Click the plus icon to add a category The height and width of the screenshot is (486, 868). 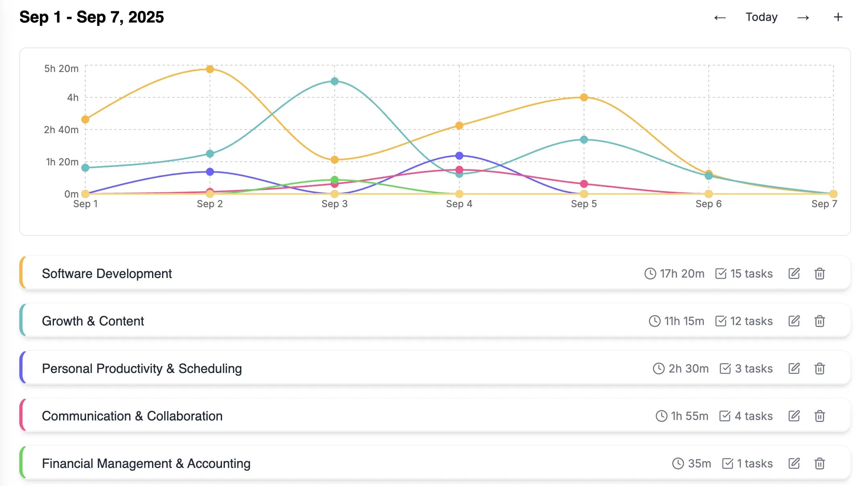[838, 17]
